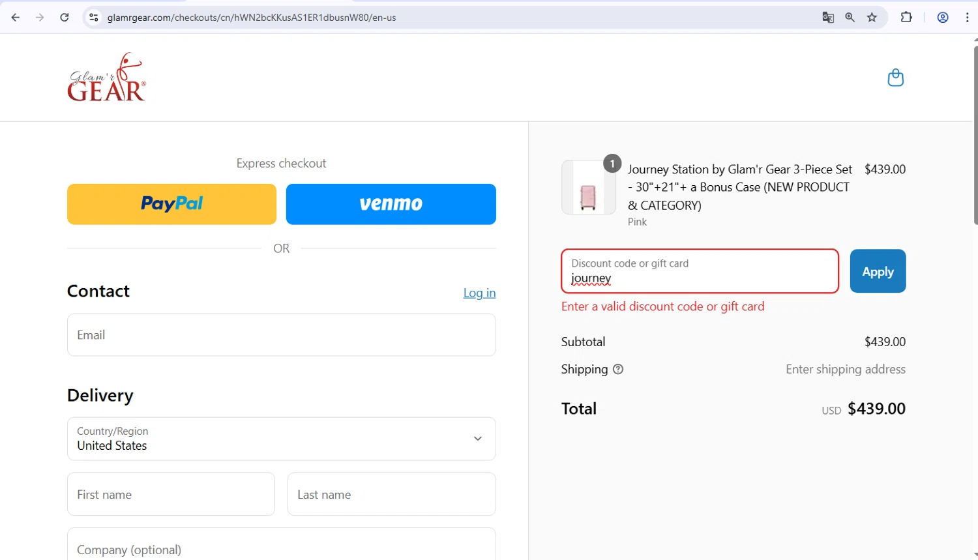This screenshot has width=978, height=560.
Task: Open the Chrome three-dot menu
Action: point(967,18)
